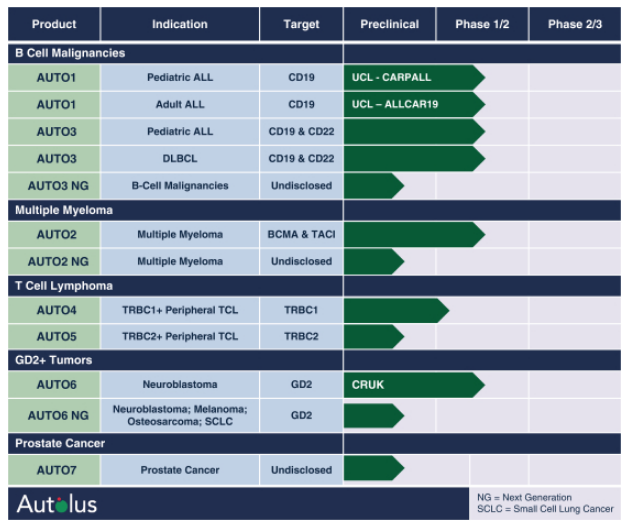The width and height of the screenshot is (626, 526).
Task: Click the NG = Next Generation legend
Action: click(x=524, y=498)
